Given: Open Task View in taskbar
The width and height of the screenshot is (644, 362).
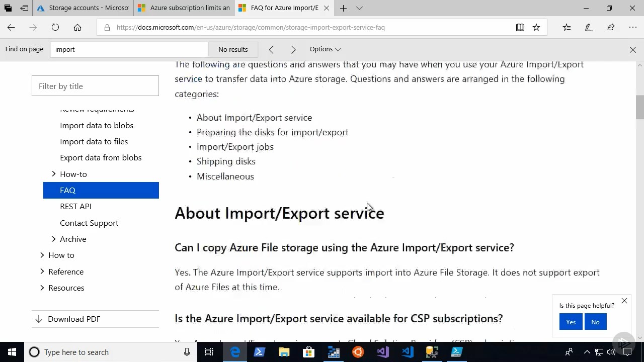Looking at the screenshot, I should pyautogui.click(x=209, y=352).
